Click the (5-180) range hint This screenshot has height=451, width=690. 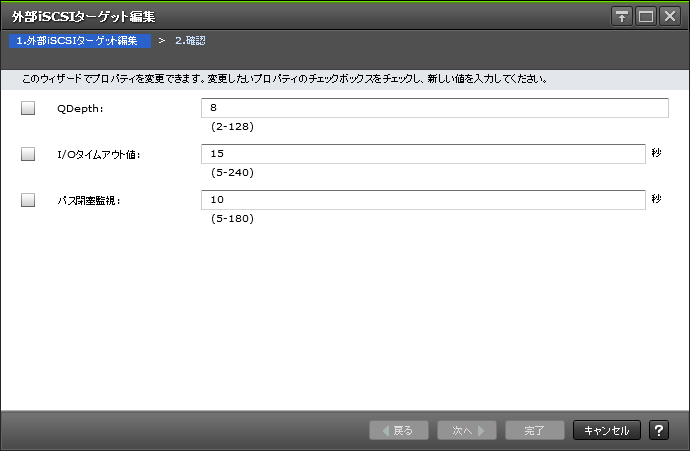[232, 219]
